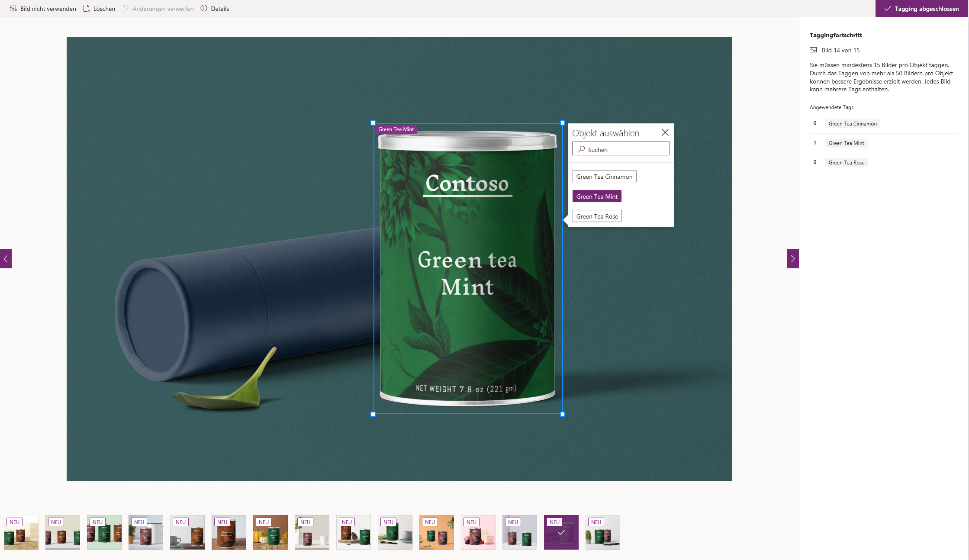The height and width of the screenshot is (560, 969).
Task: Click the 'Tagging abgeschlossen' button
Action: (x=921, y=9)
